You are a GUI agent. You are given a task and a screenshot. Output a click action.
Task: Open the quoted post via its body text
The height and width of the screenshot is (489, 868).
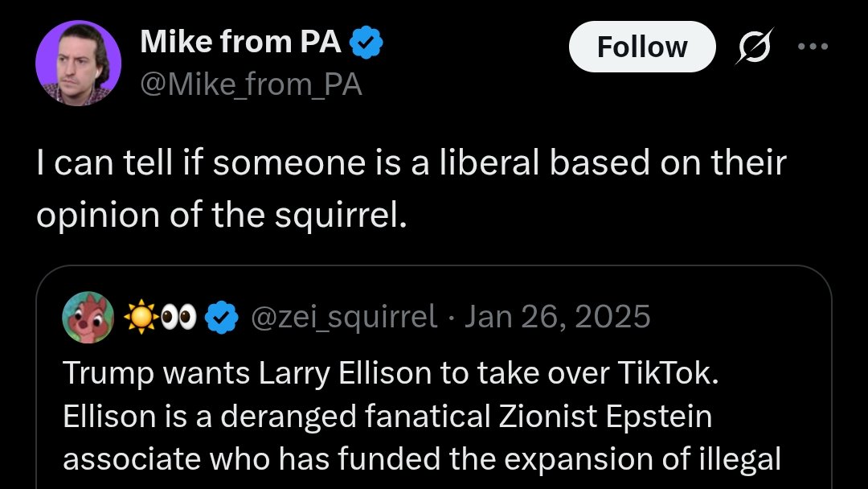pos(422,416)
